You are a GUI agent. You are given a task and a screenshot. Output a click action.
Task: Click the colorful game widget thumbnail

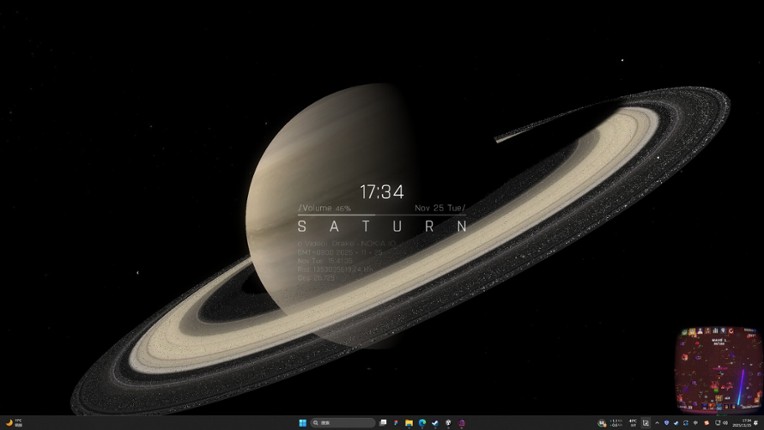coord(714,368)
